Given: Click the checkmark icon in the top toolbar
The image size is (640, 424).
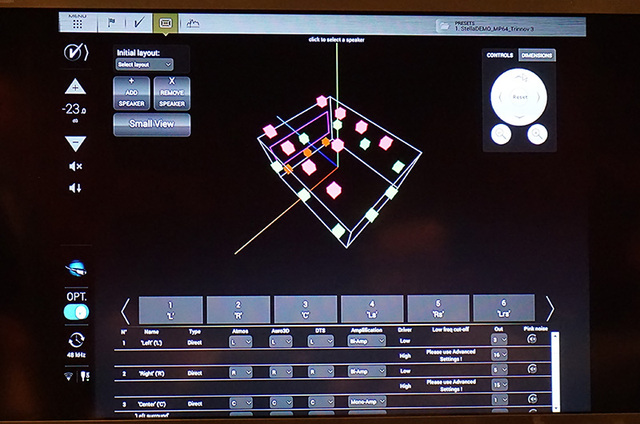Looking at the screenshot, I should pyautogui.click(x=139, y=23).
